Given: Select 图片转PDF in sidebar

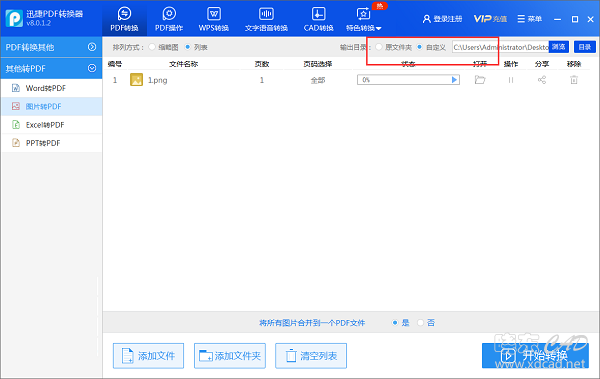Looking at the screenshot, I should point(51,106).
